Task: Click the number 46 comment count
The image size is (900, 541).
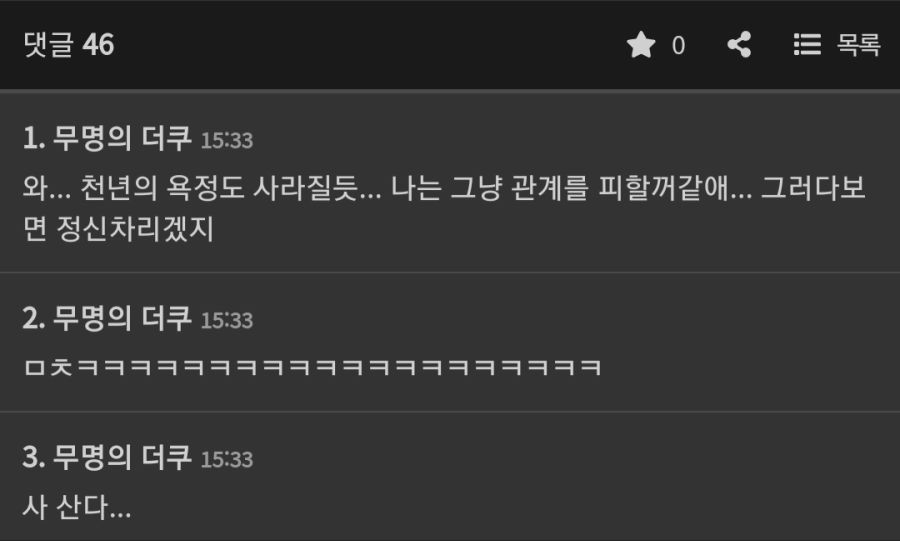Action: 98,45
